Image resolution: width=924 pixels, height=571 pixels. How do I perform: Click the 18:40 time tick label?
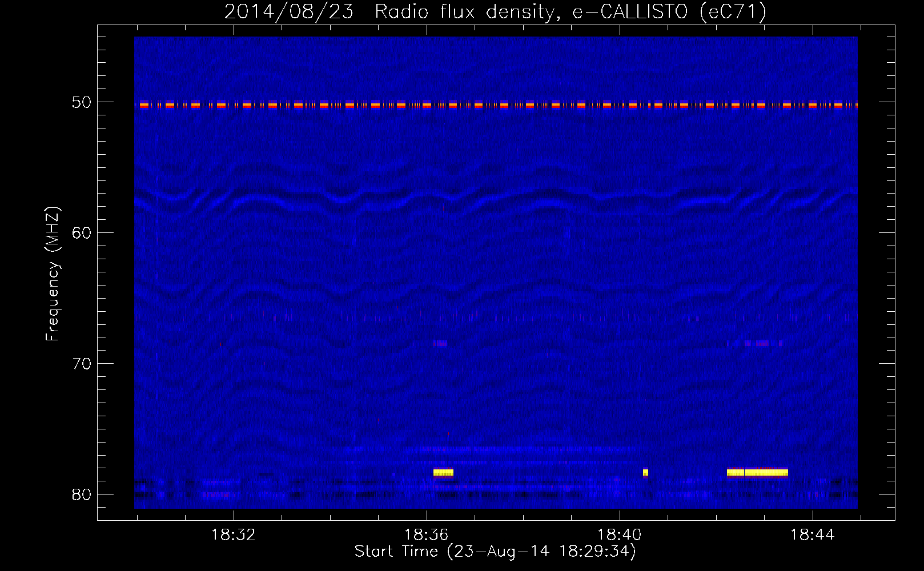(620, 535)
